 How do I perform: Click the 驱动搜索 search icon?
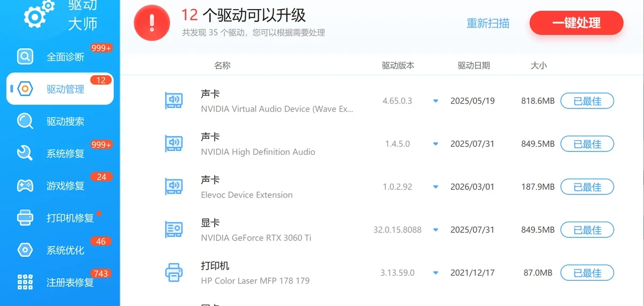point(25,121)
